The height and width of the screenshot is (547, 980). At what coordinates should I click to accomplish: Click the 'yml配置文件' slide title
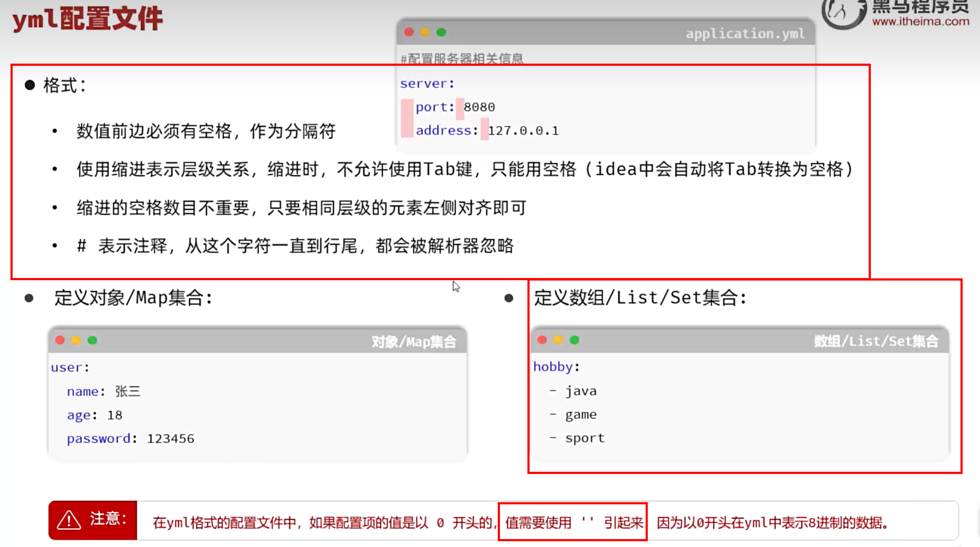pos(88,19)
